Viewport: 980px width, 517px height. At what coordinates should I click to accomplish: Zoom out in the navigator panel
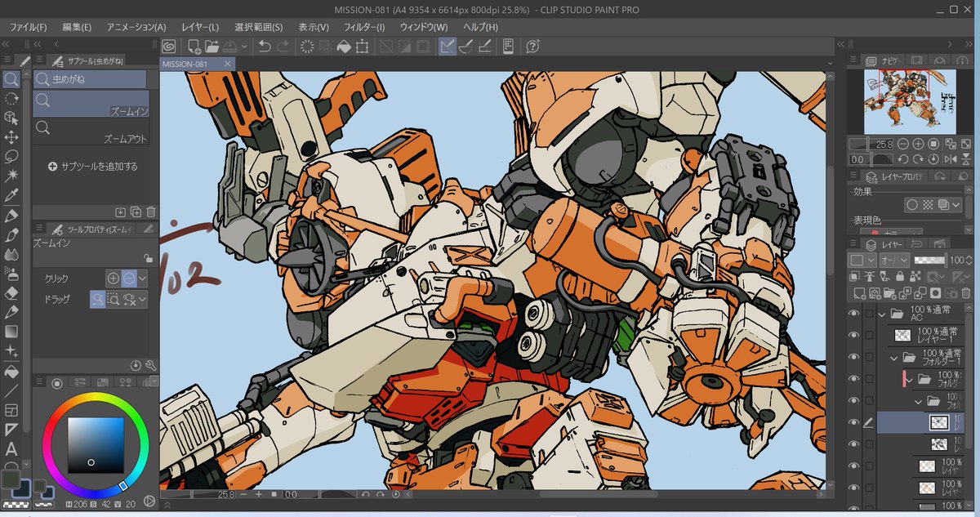(x=905, y=144)
